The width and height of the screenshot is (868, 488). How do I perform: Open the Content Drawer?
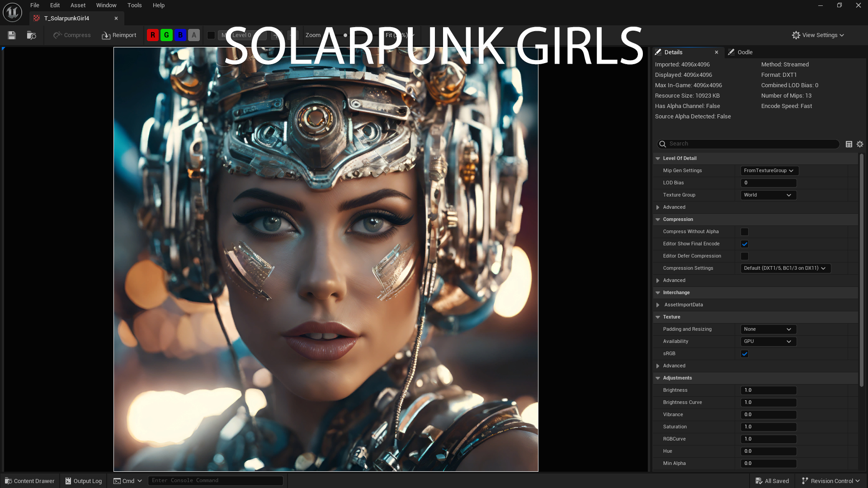[30, 481]
